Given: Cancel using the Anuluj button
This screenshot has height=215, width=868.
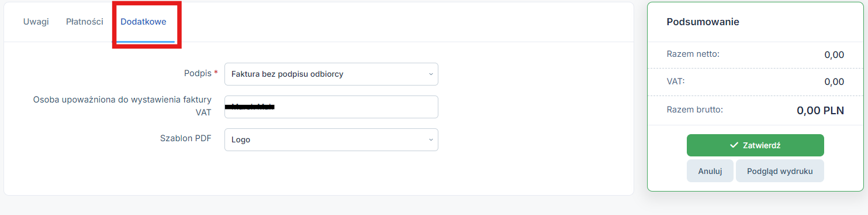Looking at the screenshot, I should [x=710, y=171].
